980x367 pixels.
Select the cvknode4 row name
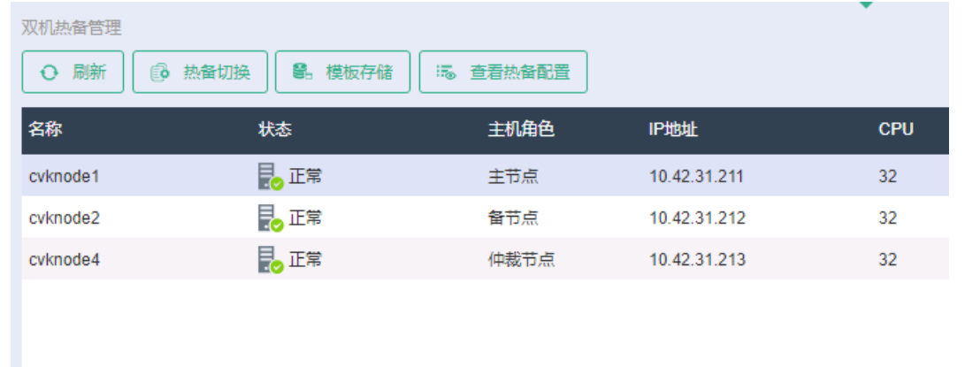click(64, 260)
